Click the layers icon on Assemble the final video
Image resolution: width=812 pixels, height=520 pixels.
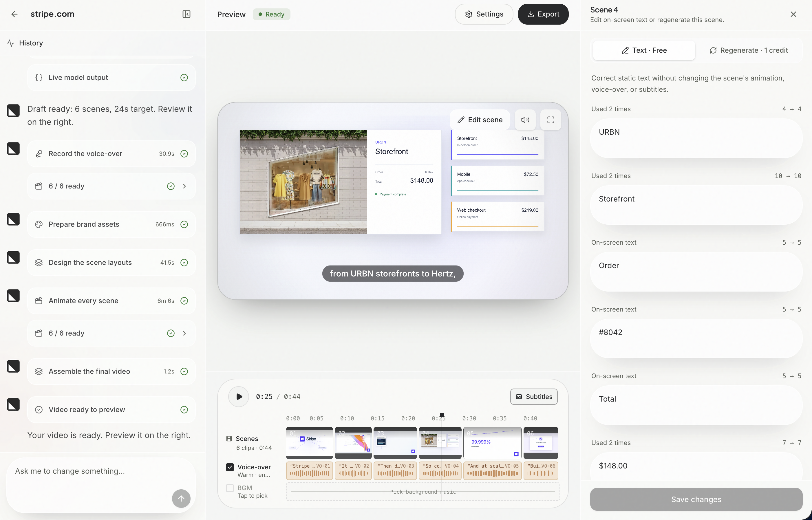(39, 371)
